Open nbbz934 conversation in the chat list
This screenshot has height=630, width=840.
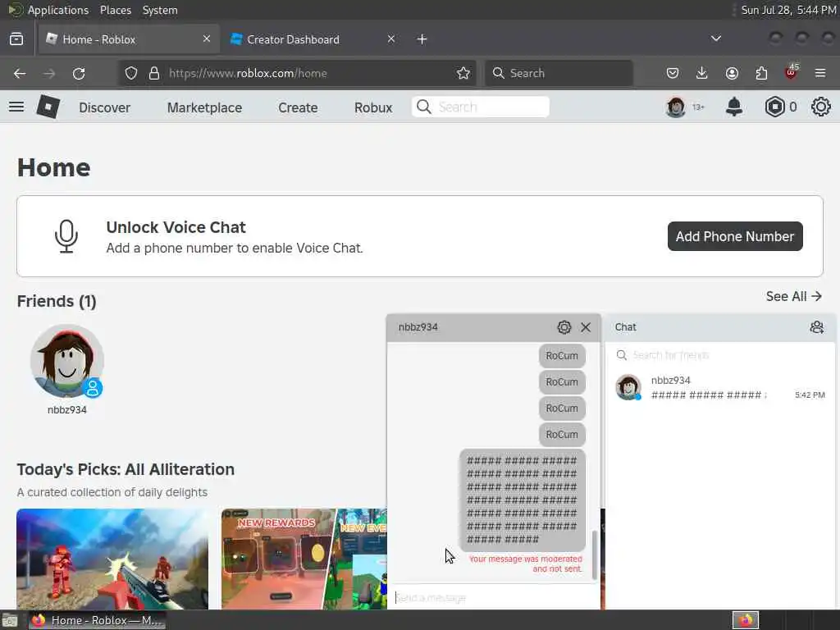(x=720, y=387)
